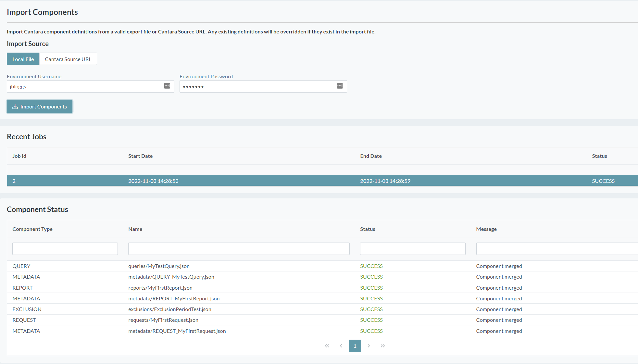Click the Status column filter box

tap(412, 249)
